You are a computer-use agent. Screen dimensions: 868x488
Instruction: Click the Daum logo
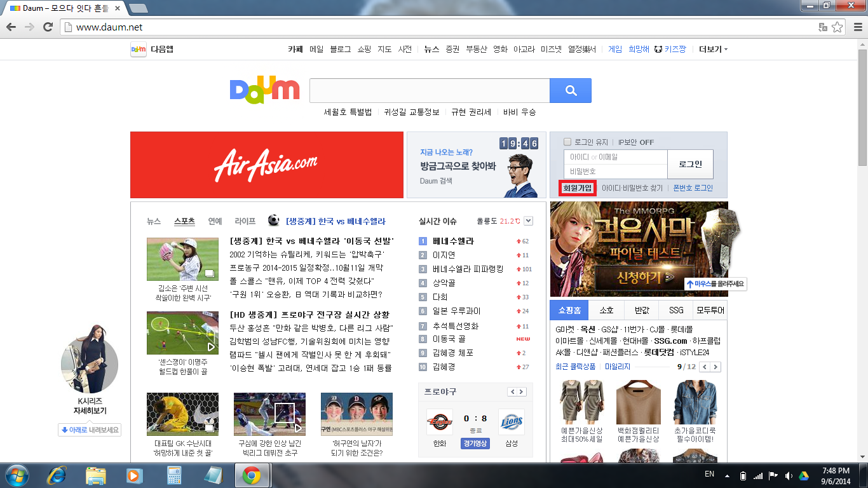tap(264, 90)
